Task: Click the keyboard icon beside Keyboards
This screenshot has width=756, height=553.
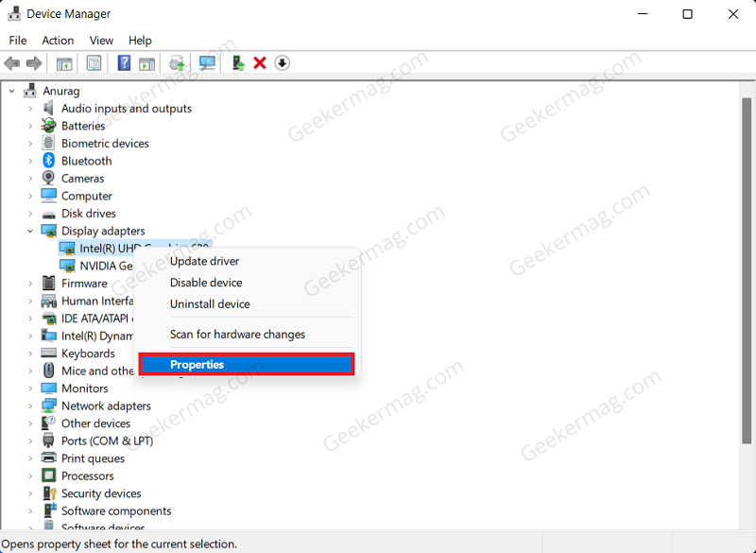Action: pos(48,353)
